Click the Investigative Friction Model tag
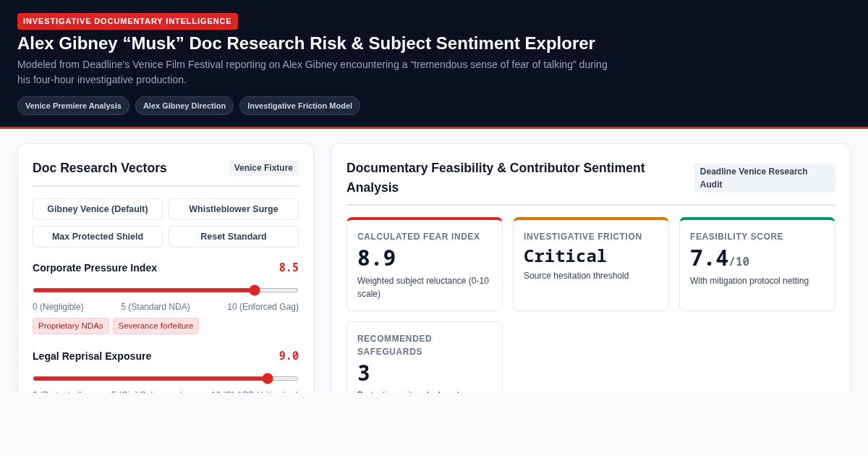The image size is (868, 456). 299,106
